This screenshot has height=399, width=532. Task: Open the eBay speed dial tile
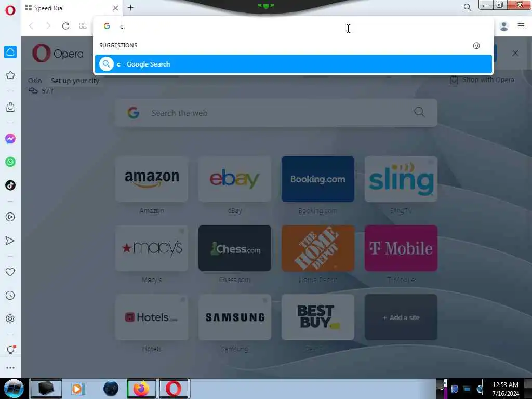click(x=235, y=179)
